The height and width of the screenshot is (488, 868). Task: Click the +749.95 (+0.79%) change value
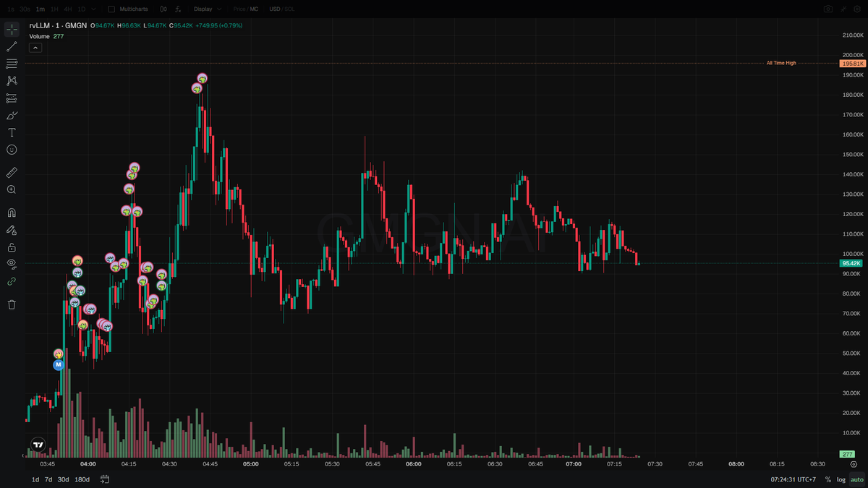tap(219, 25)
